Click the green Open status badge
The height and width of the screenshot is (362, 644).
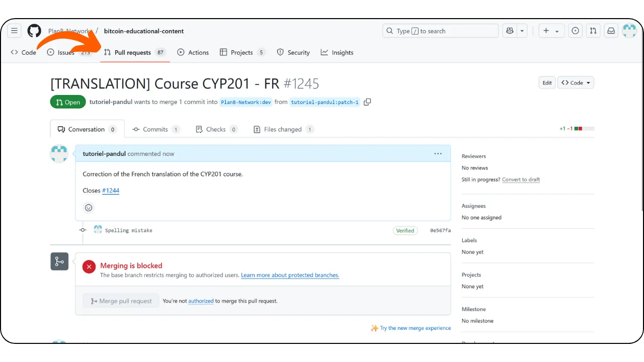tap(68, 102)
